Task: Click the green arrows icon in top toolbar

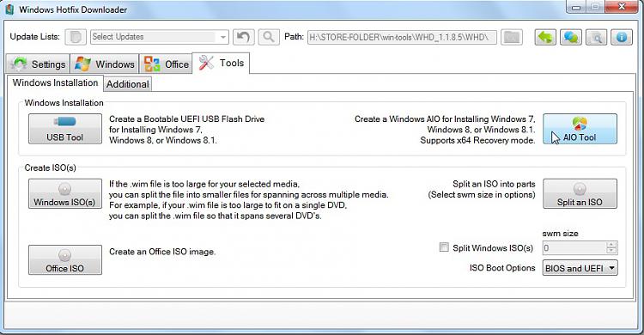Action: click(x=545, y=37)
